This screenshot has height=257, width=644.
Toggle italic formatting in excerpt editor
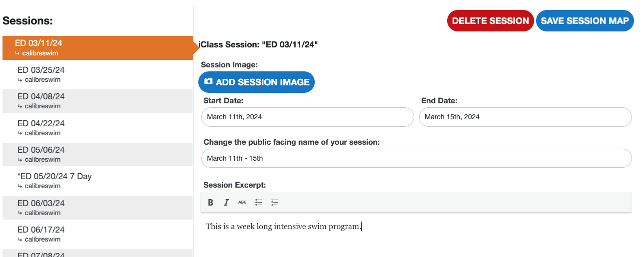226,202
